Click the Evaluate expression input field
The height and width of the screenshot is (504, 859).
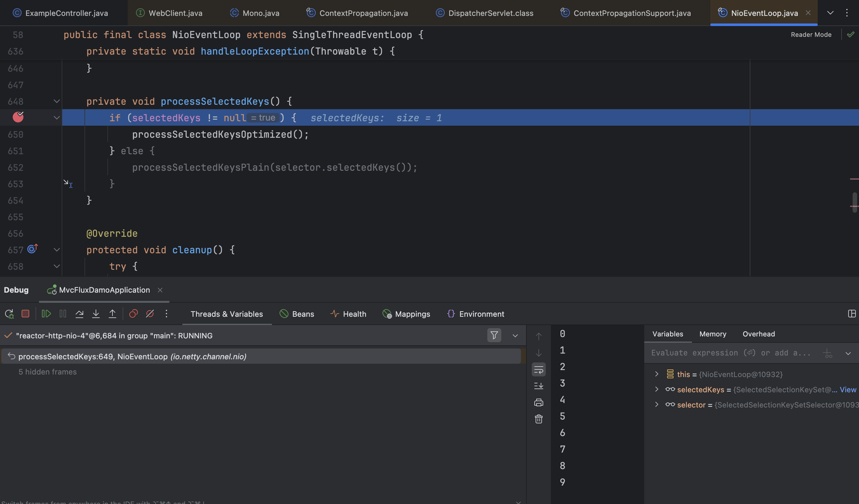(x=729, y=353)
